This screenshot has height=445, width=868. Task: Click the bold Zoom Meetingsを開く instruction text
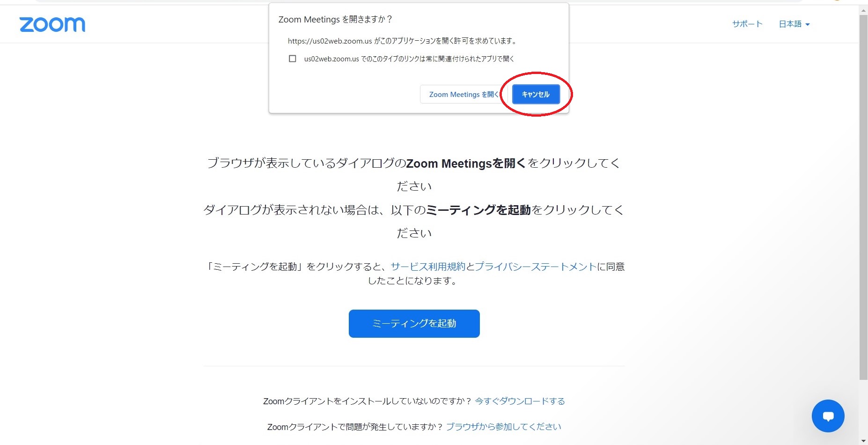tap(466, 163)
